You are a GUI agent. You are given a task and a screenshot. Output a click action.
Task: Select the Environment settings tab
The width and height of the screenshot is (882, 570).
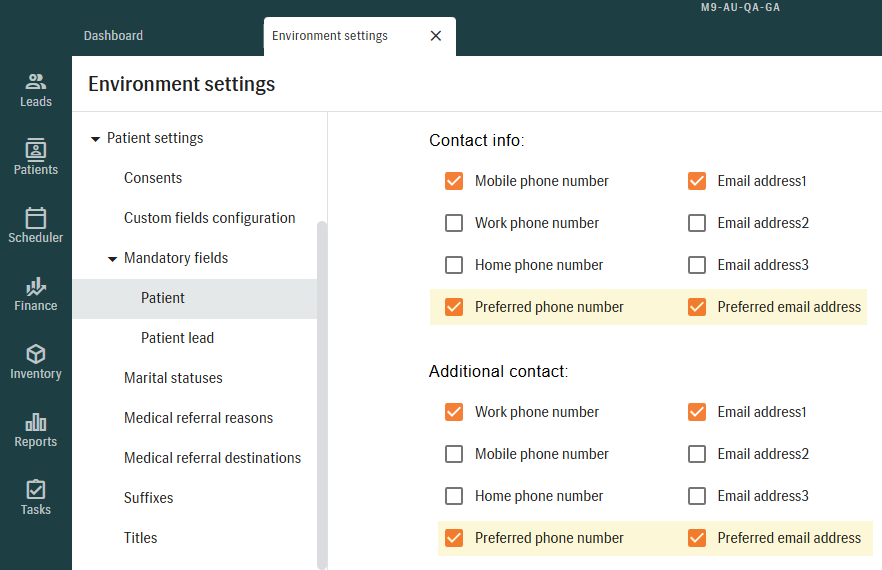click(330, 36)
